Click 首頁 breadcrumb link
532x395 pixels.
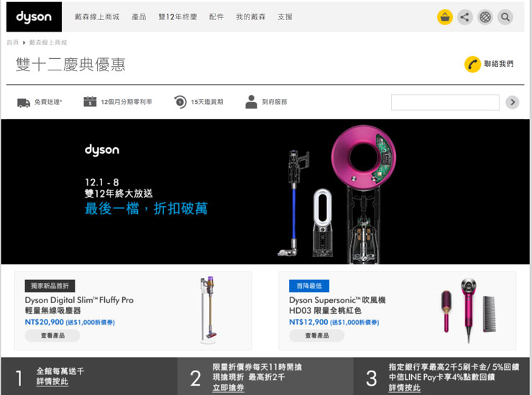pos(12,43)
